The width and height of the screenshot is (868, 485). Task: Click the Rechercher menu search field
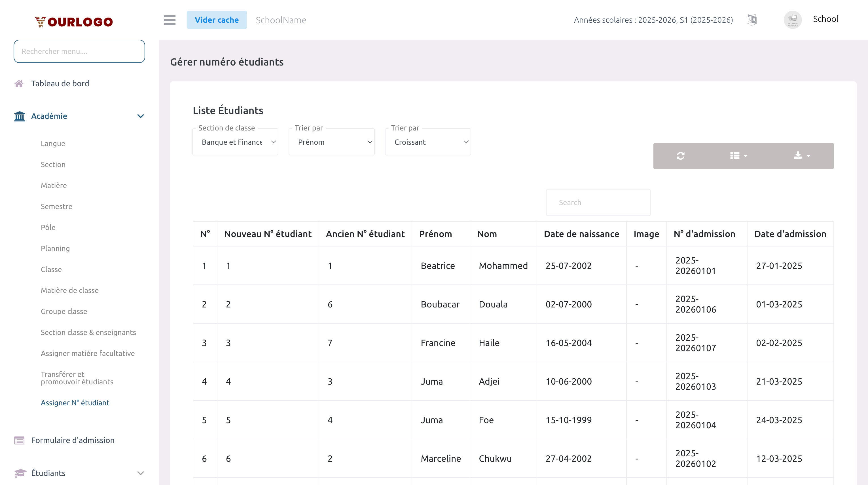point(79,51)
